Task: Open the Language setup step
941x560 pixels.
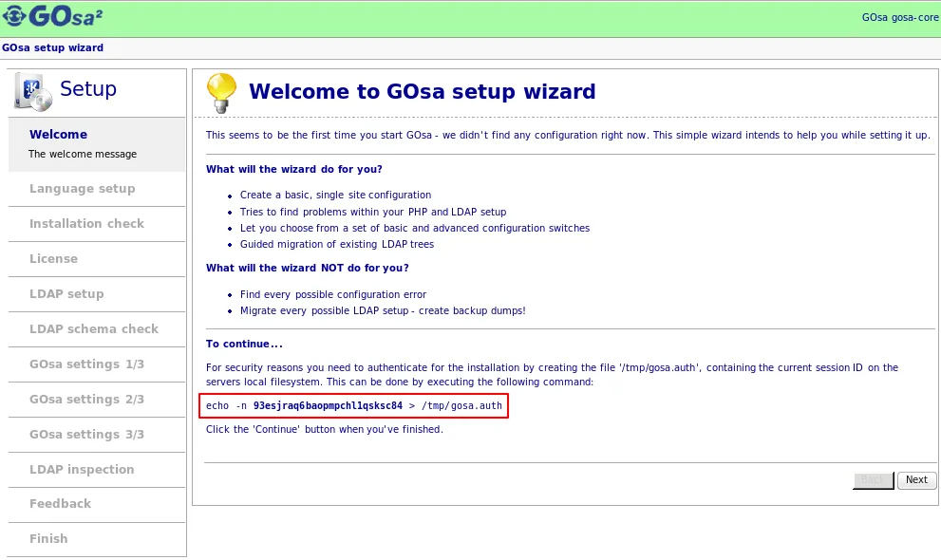Action: click(83, 189)
